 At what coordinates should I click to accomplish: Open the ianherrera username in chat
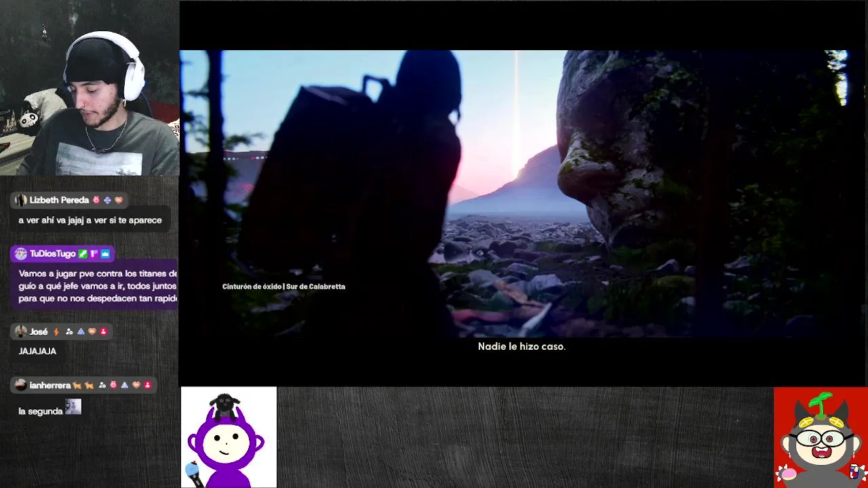tap(50, 385)
